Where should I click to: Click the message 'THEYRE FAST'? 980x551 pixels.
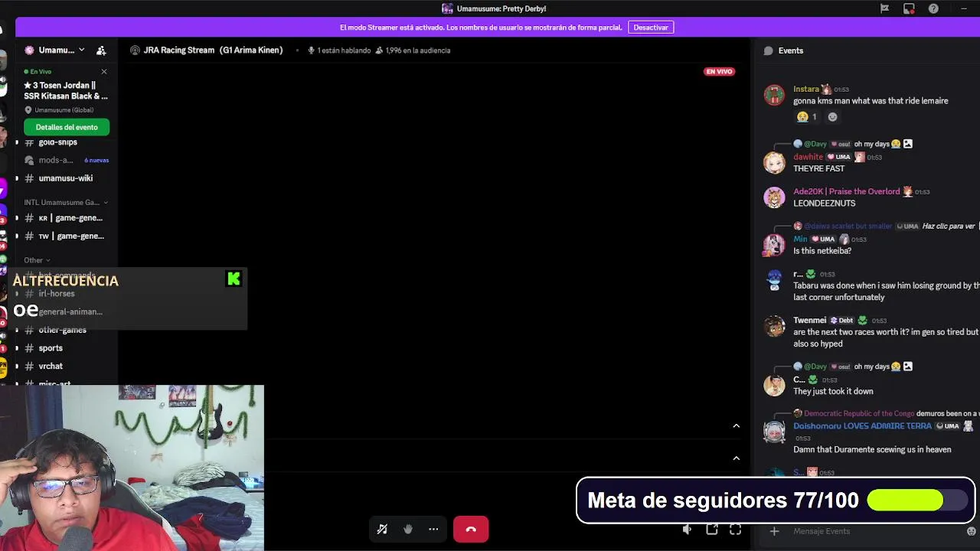[x=819, y=169]
